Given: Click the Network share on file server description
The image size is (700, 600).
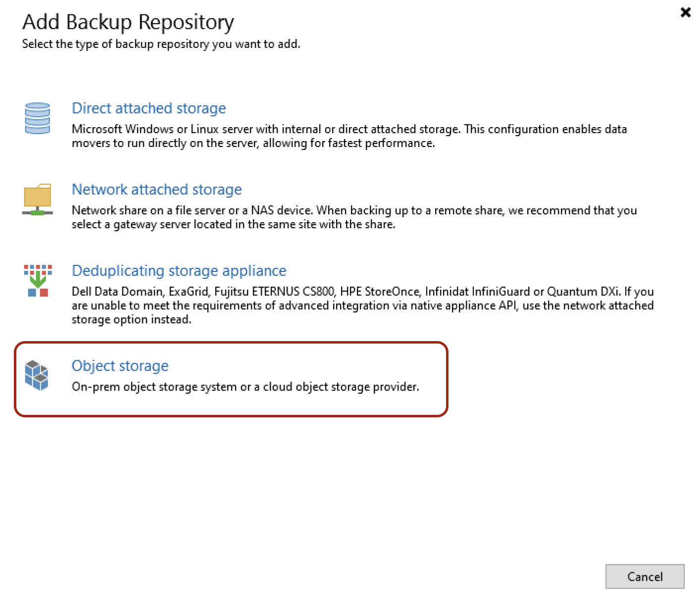Looking at the screenshot, I should [x=354, y=210].
